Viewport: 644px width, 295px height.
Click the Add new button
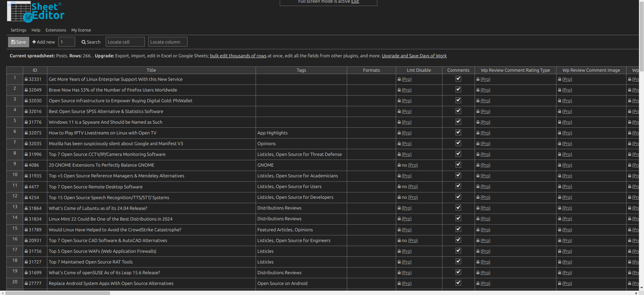44,42
